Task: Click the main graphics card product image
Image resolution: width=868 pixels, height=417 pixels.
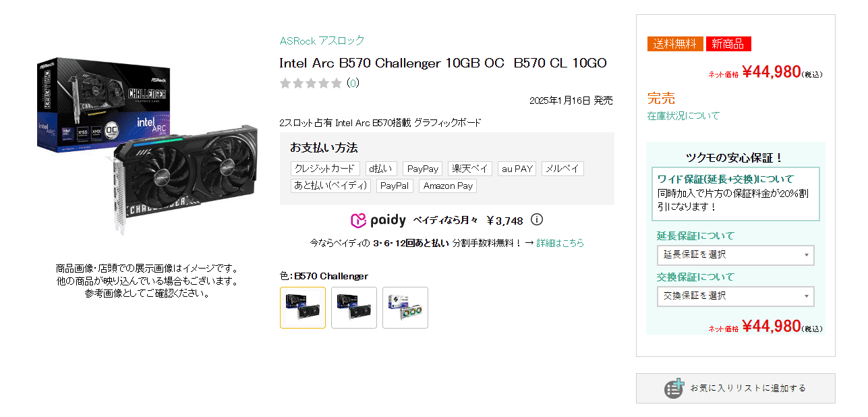Action: [x=146, y=145]
